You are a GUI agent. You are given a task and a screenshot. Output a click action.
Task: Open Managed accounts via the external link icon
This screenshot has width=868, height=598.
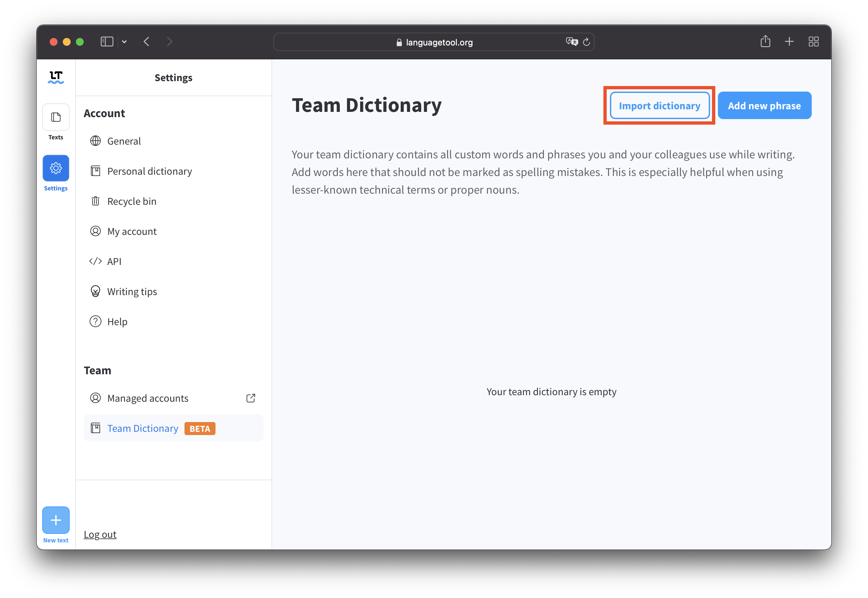[x=250, y=398]
